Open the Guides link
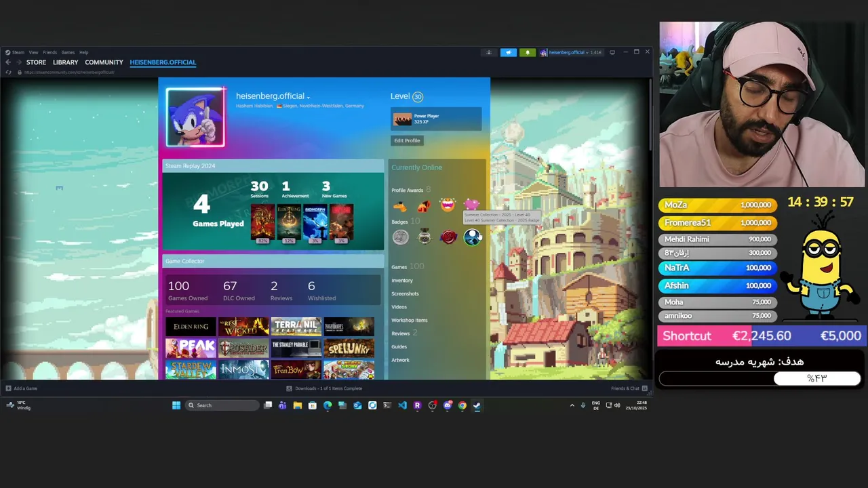Viewport: 868px width, 488px height. point(399,346)
